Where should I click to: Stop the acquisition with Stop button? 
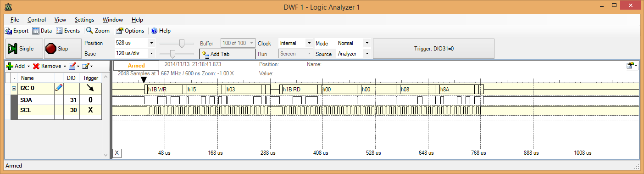[x=62, y=48]
